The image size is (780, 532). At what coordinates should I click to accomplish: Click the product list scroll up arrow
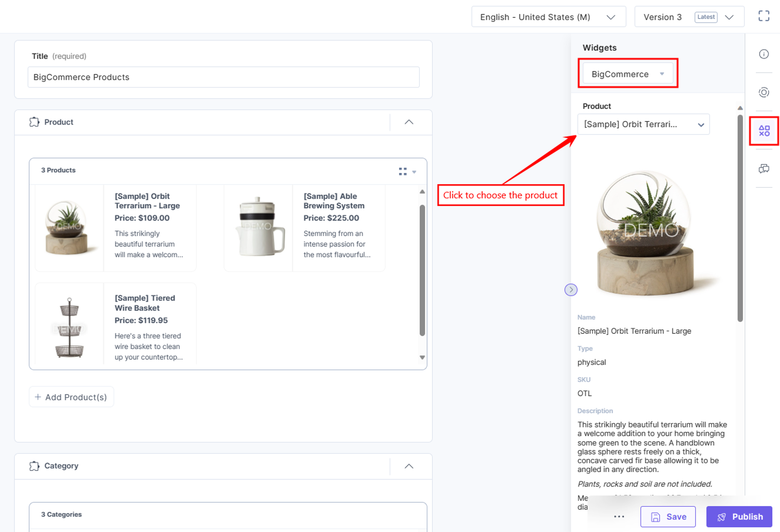click(422, 192)
